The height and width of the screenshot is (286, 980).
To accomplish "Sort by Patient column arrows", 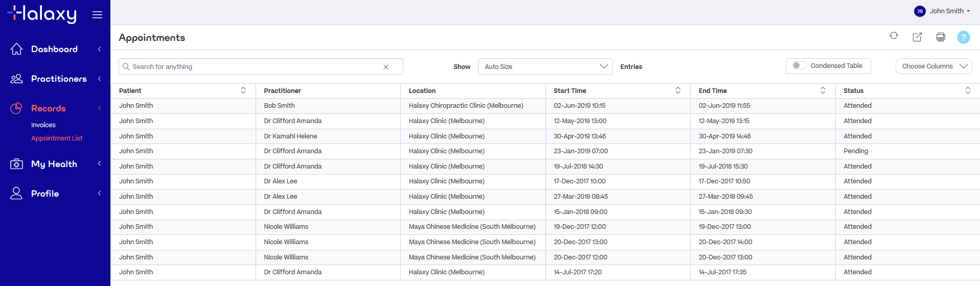I will [243, 90].
